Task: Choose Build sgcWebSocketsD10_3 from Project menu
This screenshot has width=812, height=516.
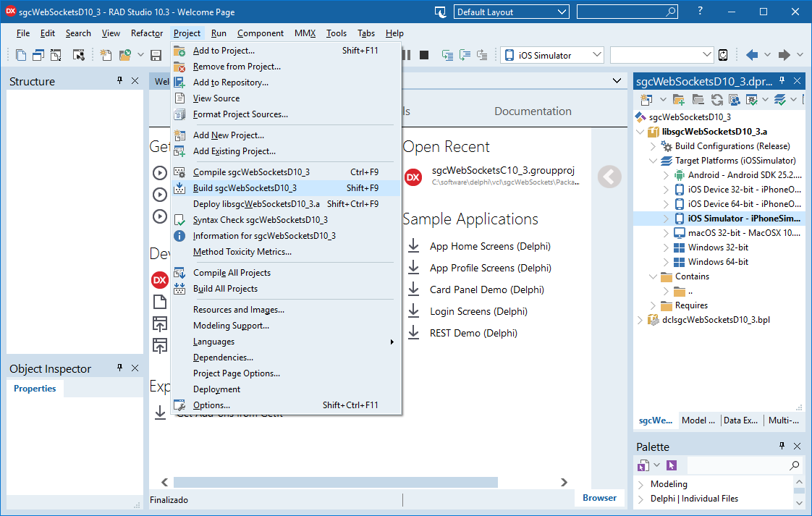Action: click(x=286, y=188)
